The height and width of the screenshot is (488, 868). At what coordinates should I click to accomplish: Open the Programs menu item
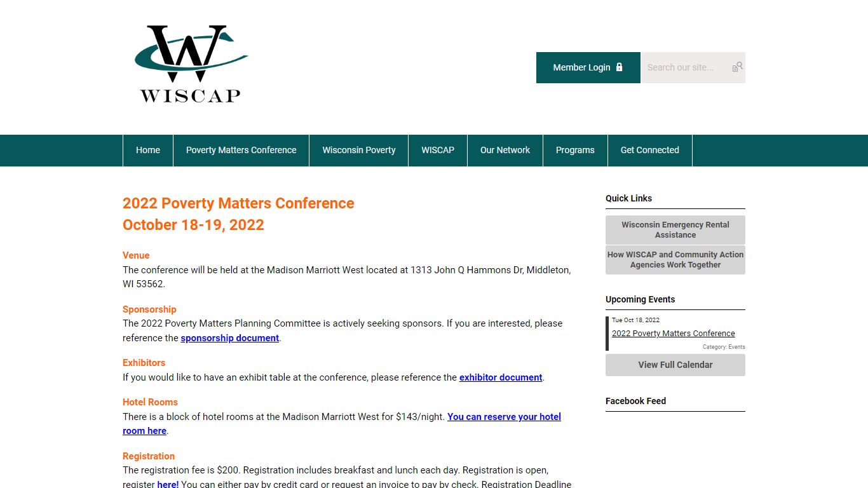[575, 151]
